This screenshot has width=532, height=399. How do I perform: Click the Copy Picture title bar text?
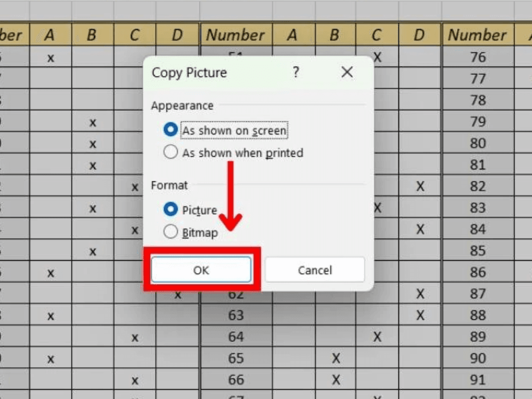click(x=189, y=72)
